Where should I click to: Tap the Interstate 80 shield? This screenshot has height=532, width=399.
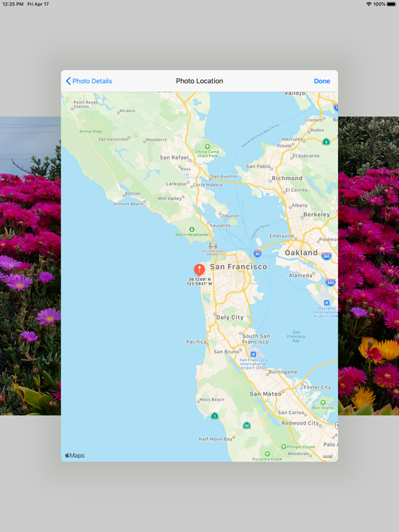(257, 253)
